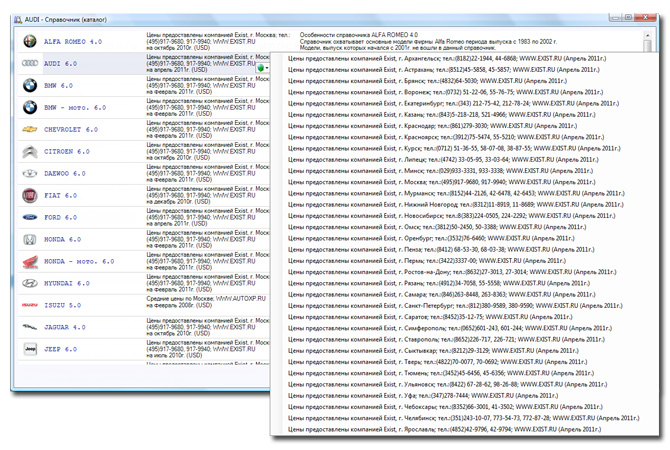Click the red Isuzu logo

coord(29,305)
